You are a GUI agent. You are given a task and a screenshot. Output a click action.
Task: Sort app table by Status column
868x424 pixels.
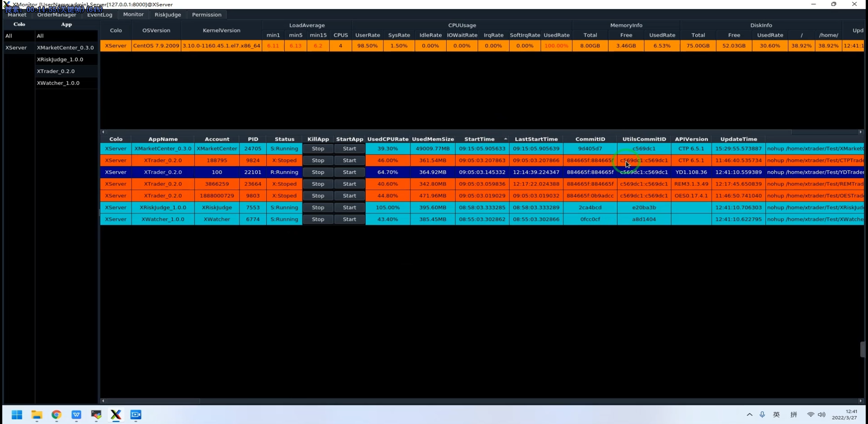pyautogui.click(x=284, y=139)
